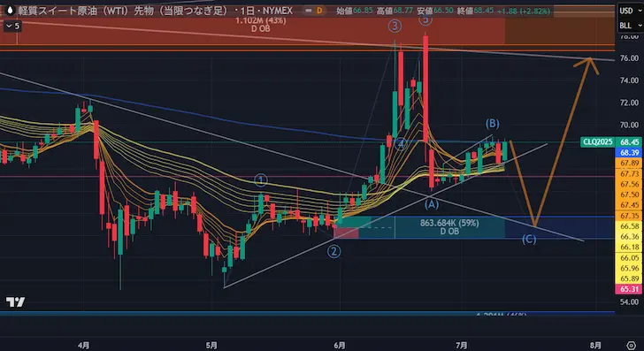Viewport: 644px width, 351px height.
Task: Select the wave (B) label
Action: coord(493,123)
